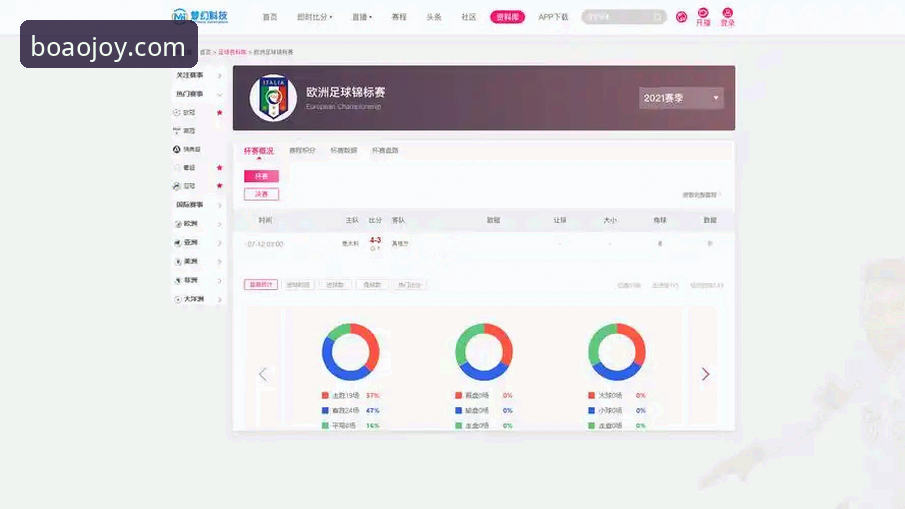The height and width of the screenshot is (509, 905).
Task: Open the highlighted 资料库 nav item
Action: (x=507, y=17)
